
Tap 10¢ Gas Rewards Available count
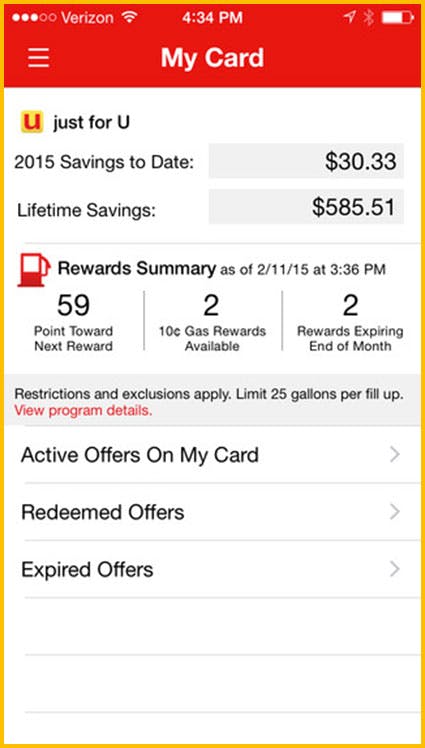[x=212, y=322]
